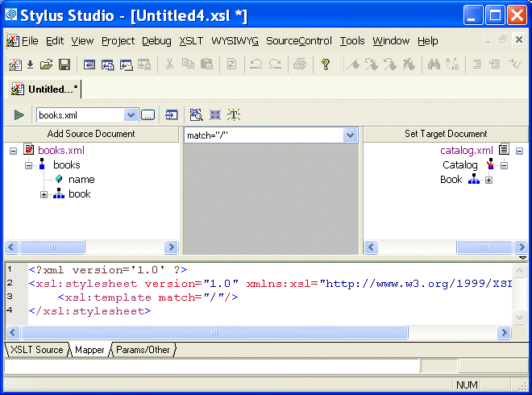Collapse the books.xml root node

[x=14, y=151]
